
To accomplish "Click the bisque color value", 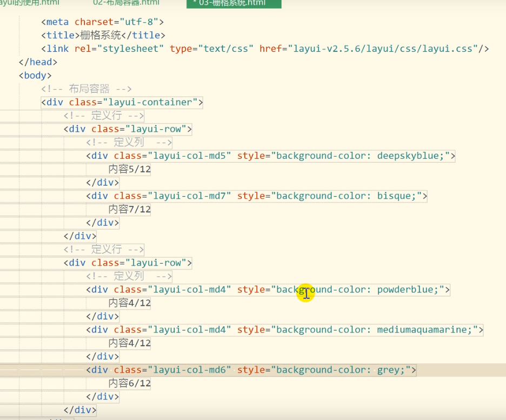I will pyautogui.click(x=394, y=196).
